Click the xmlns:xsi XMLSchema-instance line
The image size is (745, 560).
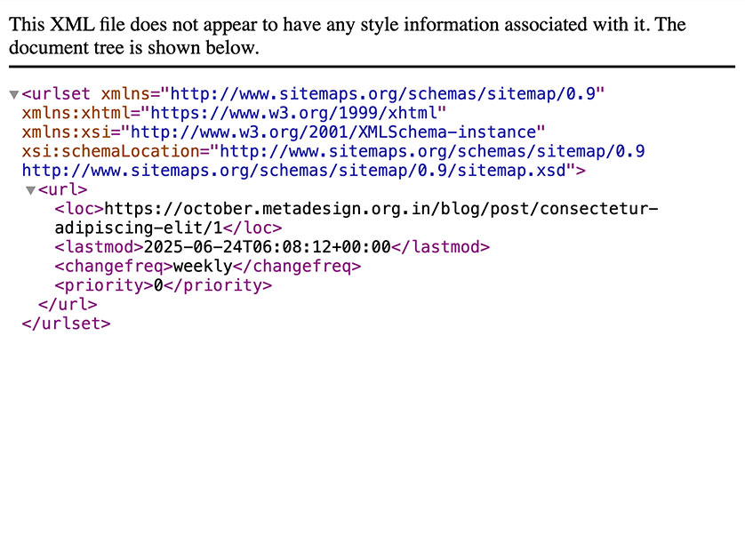click(284, 132)
